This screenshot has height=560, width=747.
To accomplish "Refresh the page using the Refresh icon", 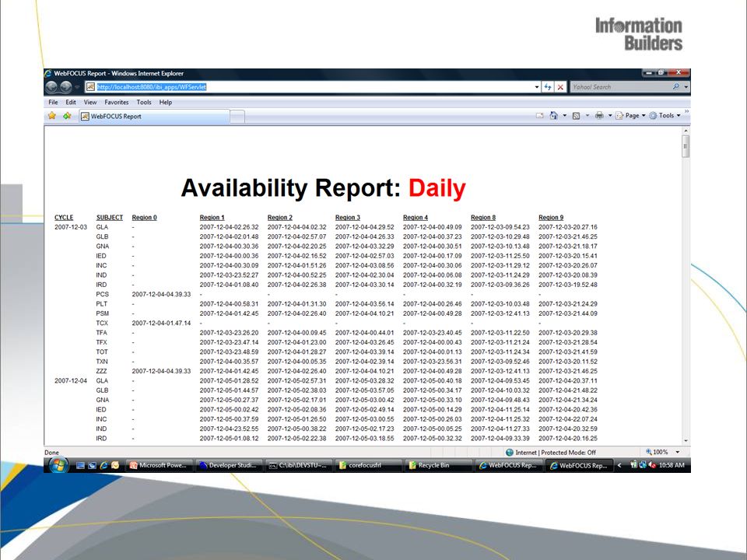I will 548,87.
